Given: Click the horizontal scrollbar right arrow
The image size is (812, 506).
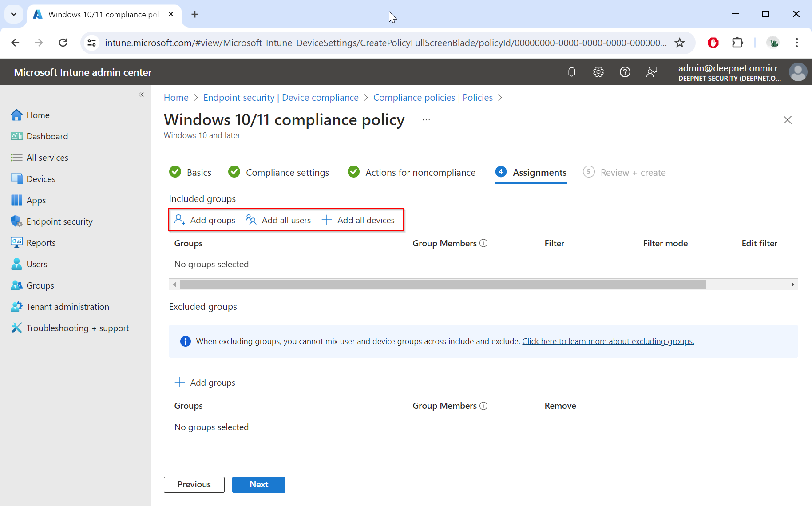Looking at the screenshot, I should click(x=792, y=285).
